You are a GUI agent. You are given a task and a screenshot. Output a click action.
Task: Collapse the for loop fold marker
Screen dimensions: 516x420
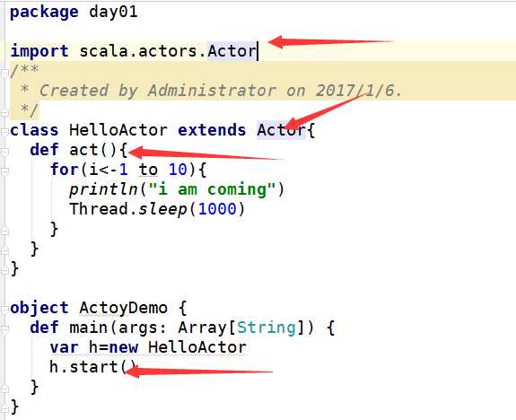coord(4,171)
